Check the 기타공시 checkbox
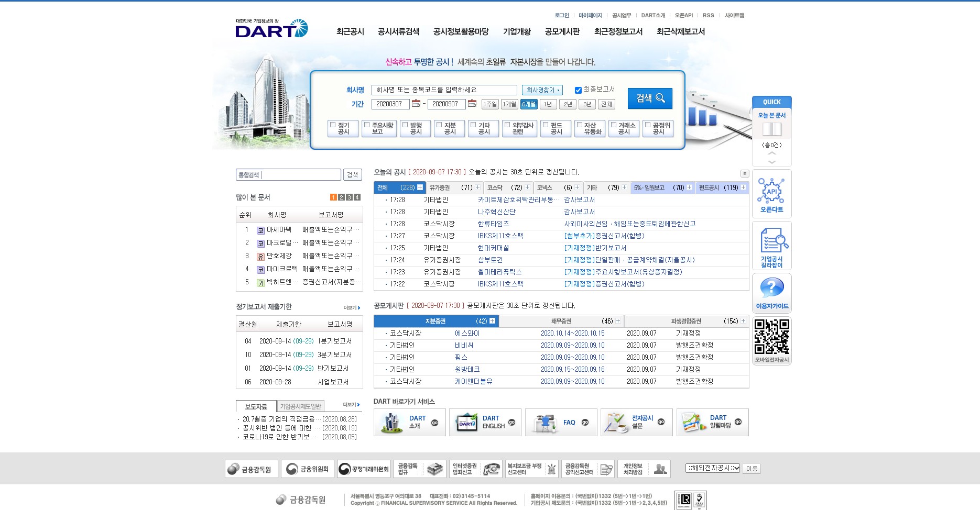The width and height of the screenshot is (980, 510). [x=473, y=125]
